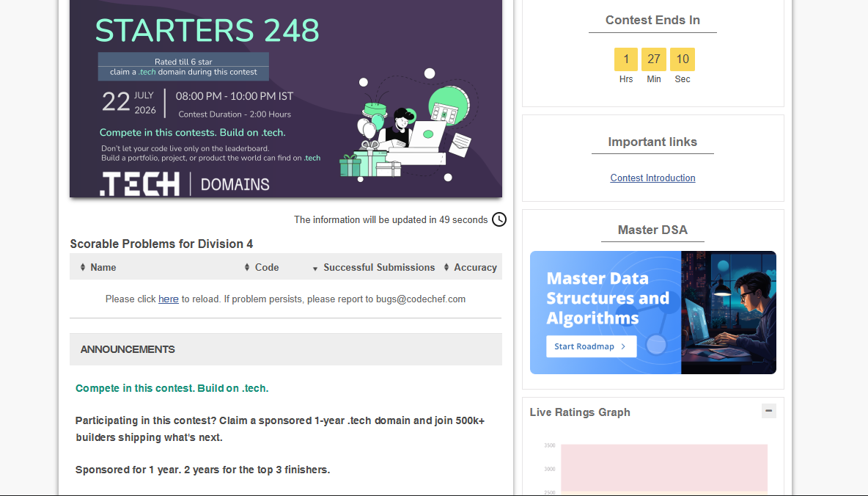Click the 'Important links' heading
This screenshot has height=496, width=868.
[x=652, y=142]
